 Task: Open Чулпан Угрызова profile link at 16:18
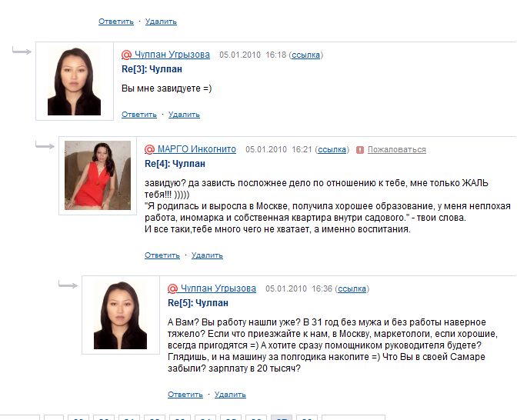[x=172, y=55]
